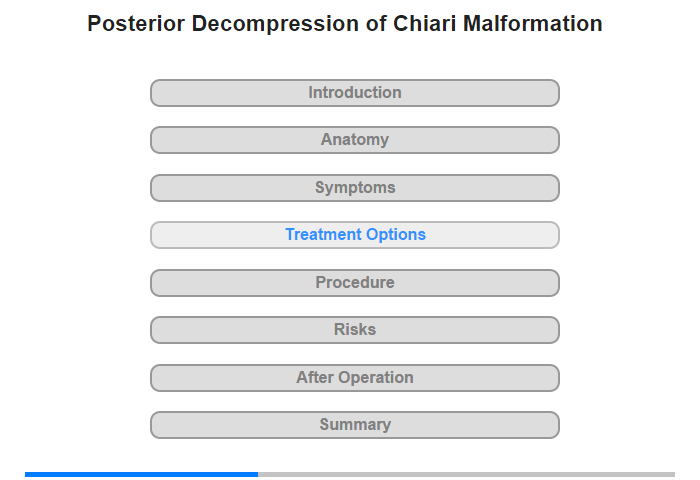Click the blue Treatment Options text
Image resolution: width=700 pixels, height=480 pixels.
pyautogui.click(x=355, y=234)
